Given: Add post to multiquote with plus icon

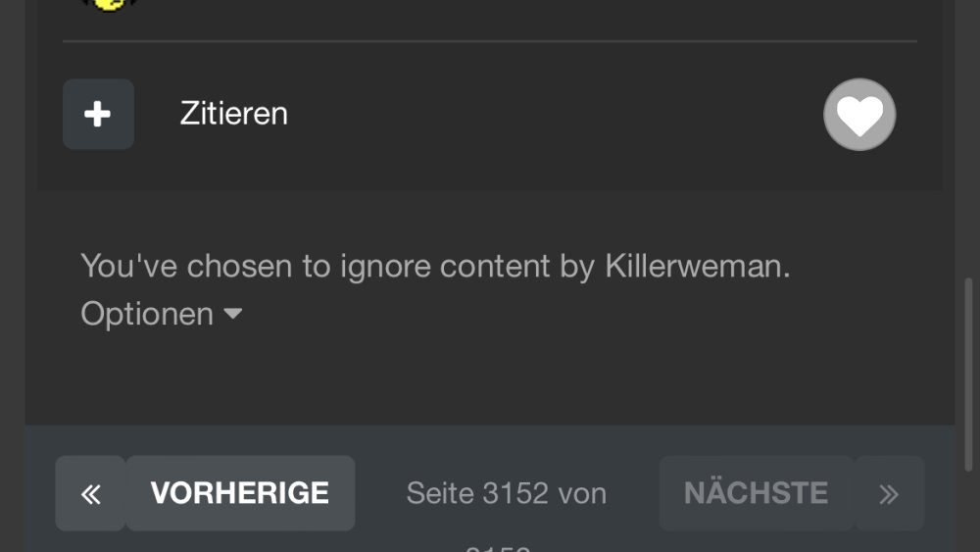Looking at the screenshot, I should click(x=98, y=114).
